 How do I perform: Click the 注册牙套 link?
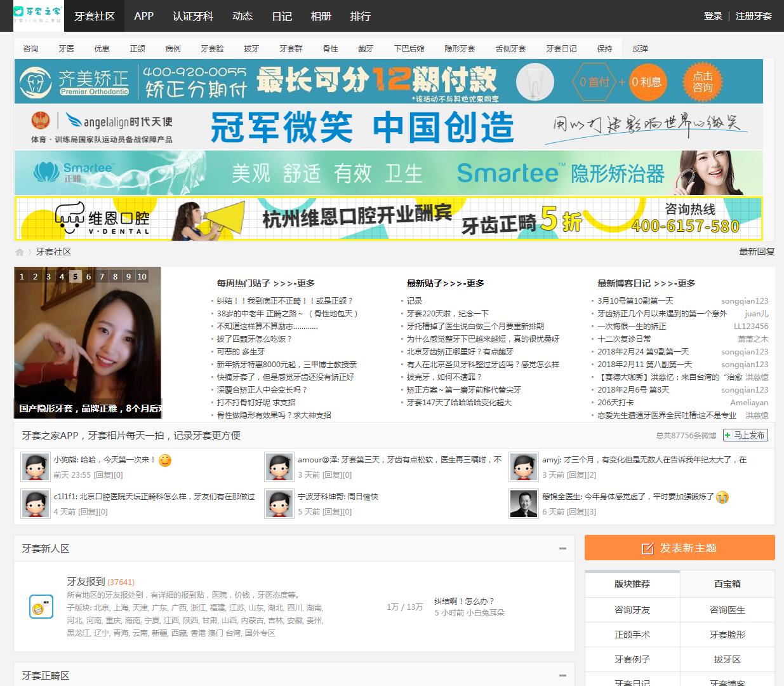pos(754,16)
